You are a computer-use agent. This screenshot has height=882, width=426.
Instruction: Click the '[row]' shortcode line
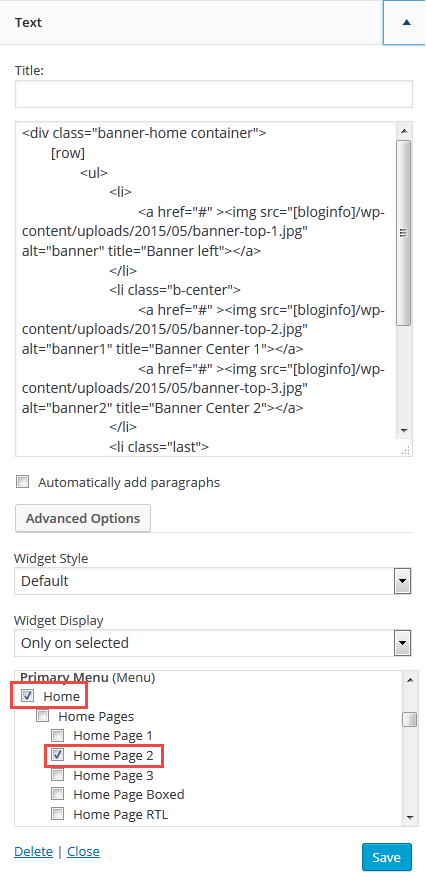pos(68,153)
